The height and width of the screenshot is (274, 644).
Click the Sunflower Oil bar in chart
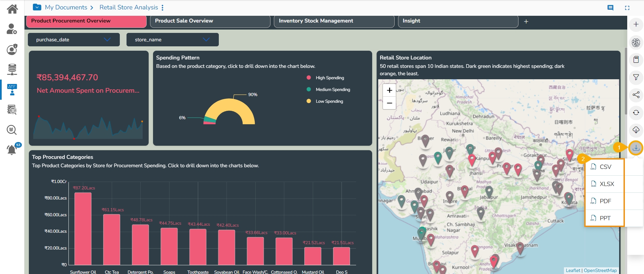point(83,228)
